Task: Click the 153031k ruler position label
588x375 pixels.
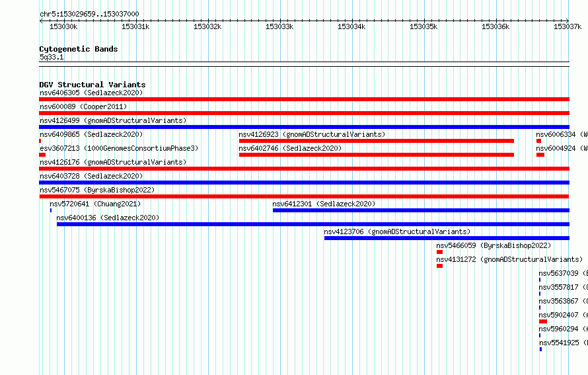Action: [x=135, y=26]
